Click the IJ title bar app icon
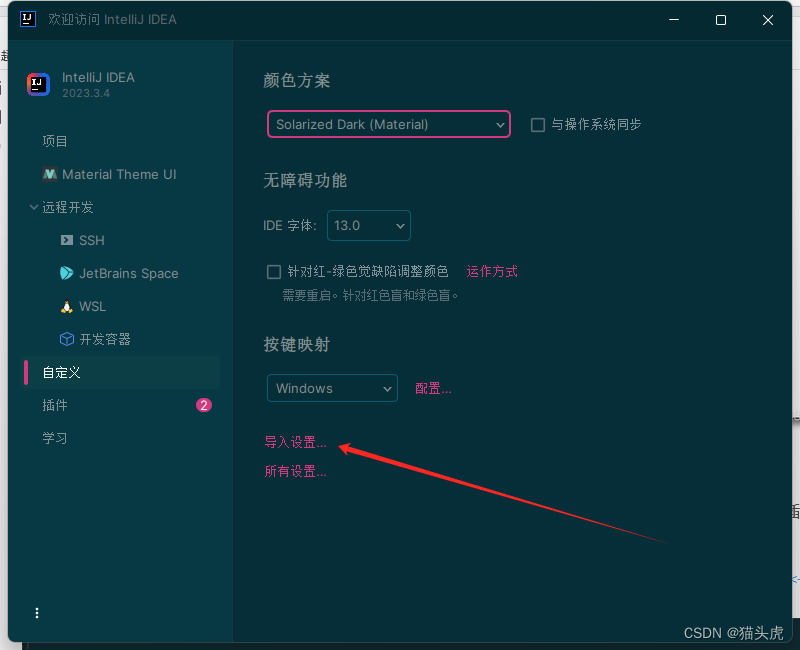The height and width of the screenshot is (650, 800). pyautogui.click(x=28, y=19)
